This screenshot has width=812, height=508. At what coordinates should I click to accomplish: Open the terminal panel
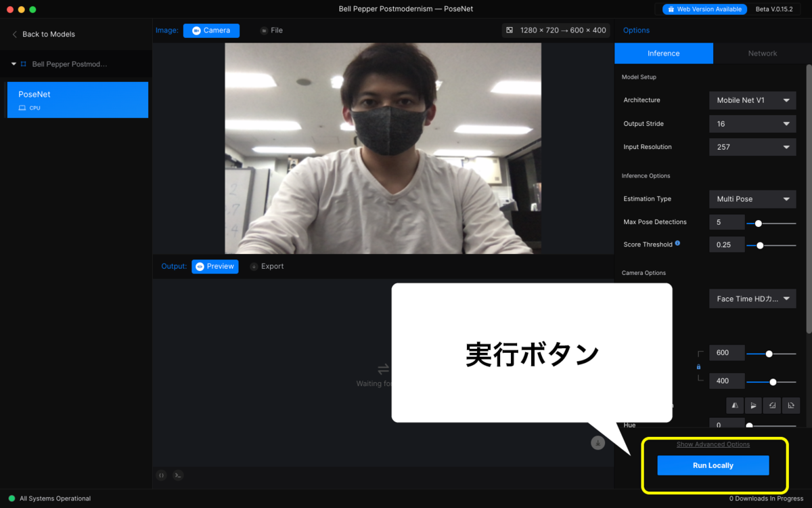click(x=178, y=475)
